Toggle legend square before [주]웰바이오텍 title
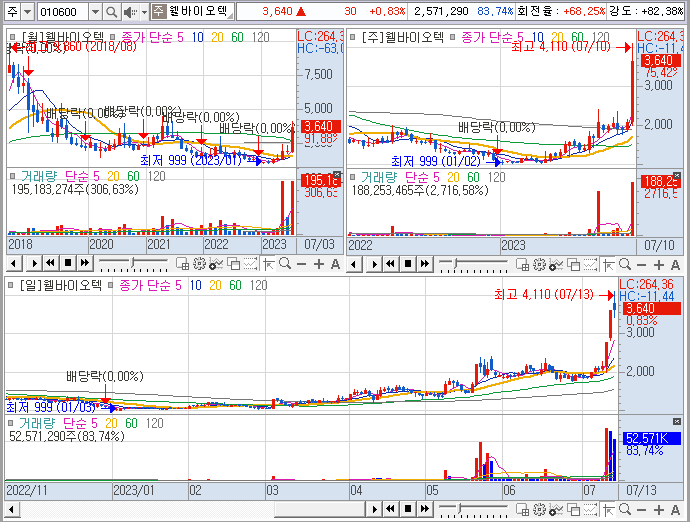 [352, 37]
